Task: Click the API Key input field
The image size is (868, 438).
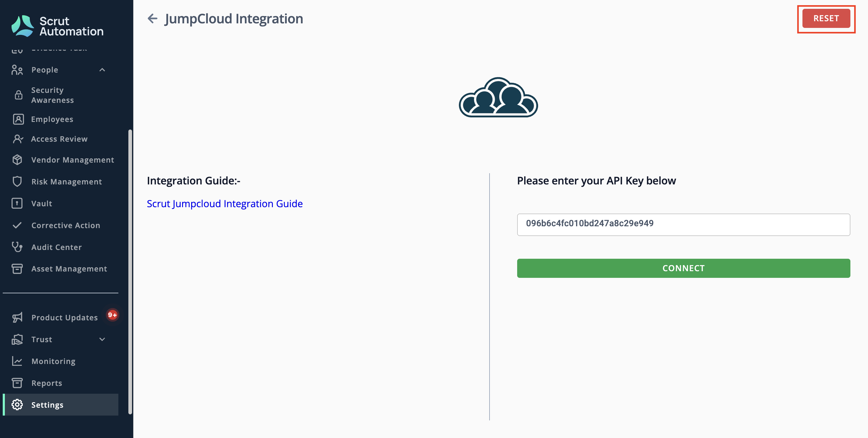Action: 683,224
